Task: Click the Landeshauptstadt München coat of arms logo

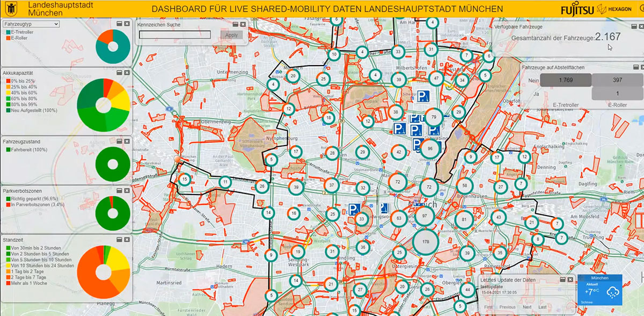Action: (x=11, y=9)
